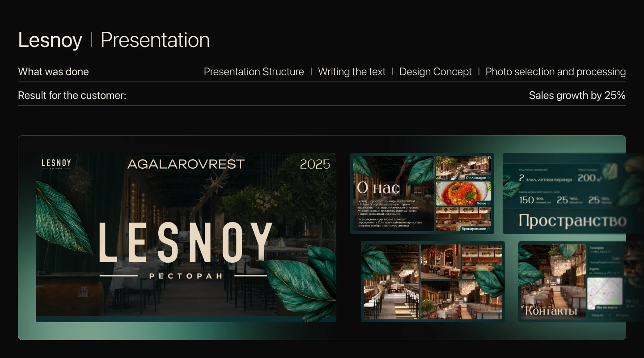
Task: Click the 'Lesnoy' project title
Action: click(50, 40)
